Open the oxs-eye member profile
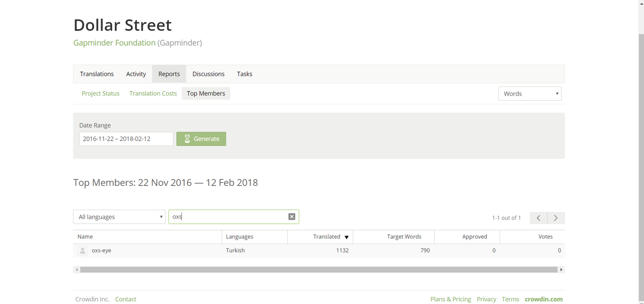Viewport: 644px width, 304px height. click(x=101, y=250)
